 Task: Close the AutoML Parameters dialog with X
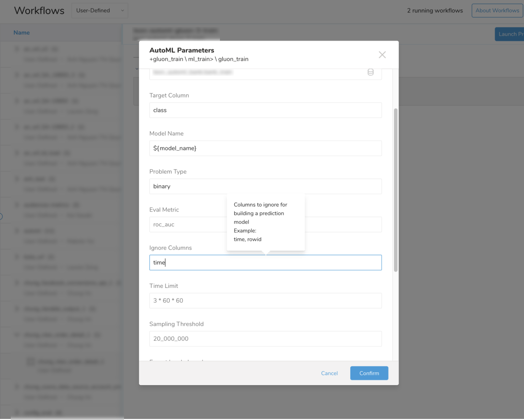(x=382, y=55)
